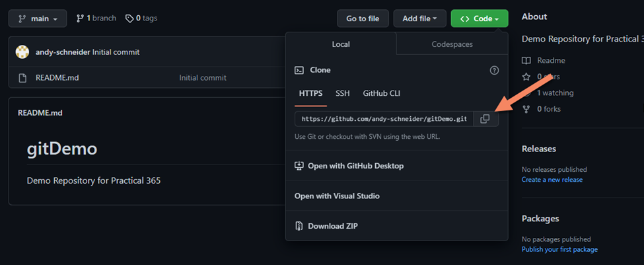Click the Clone terminal icon

pyautogui.click(x=299, y=70)
